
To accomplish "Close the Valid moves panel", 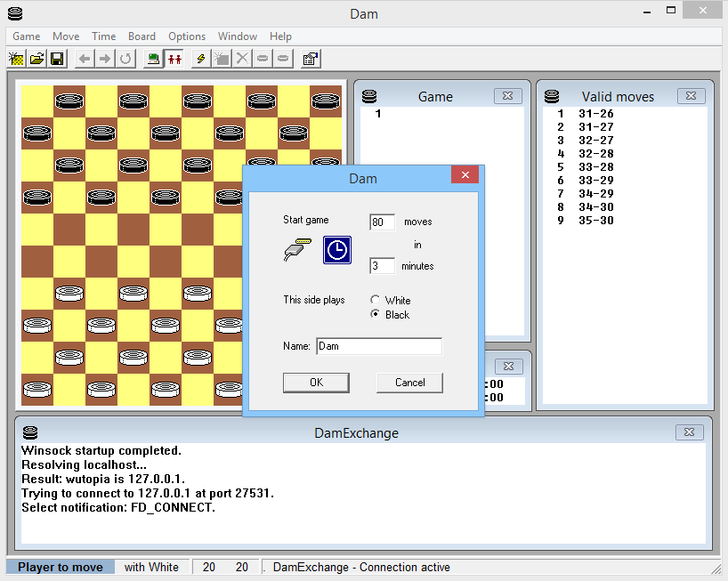I will [x=691, y=95].
